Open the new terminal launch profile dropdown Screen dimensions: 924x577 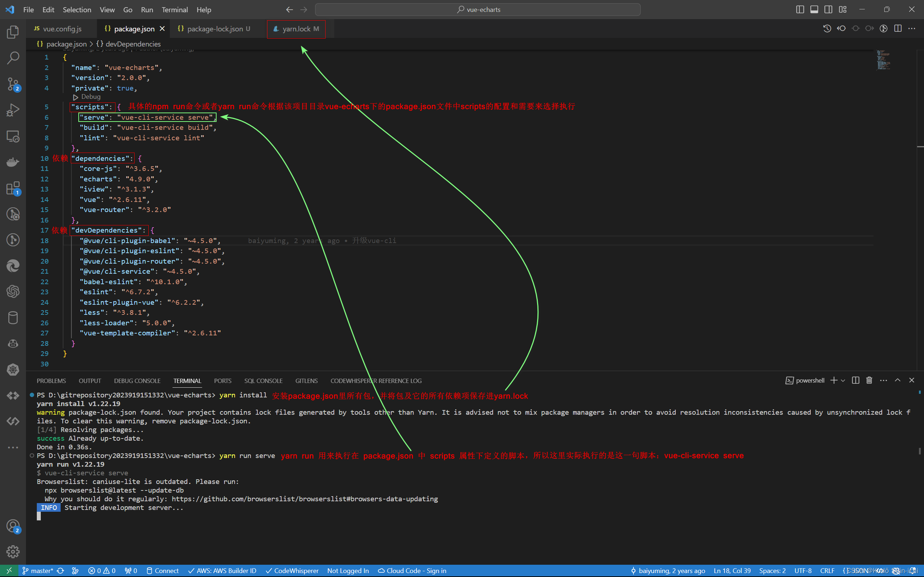843,380
